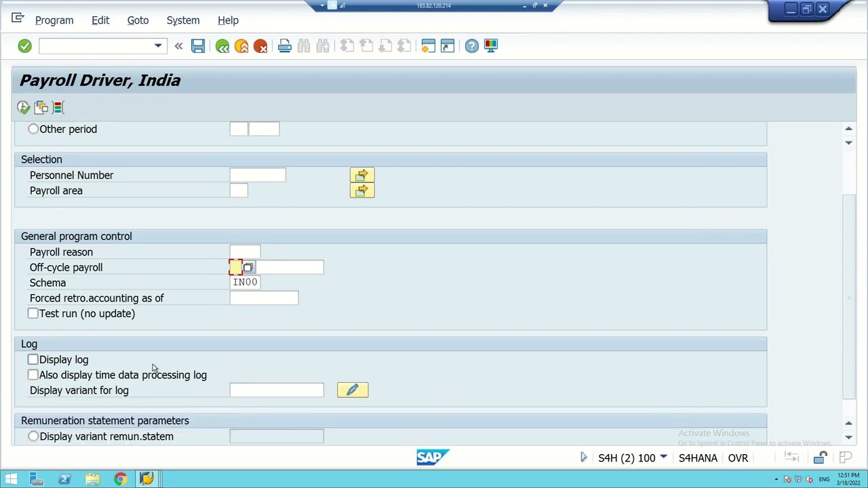Click the Personnel Number input field
The height and width of the screenshot is (488, 868).
(x=258, y=175)
